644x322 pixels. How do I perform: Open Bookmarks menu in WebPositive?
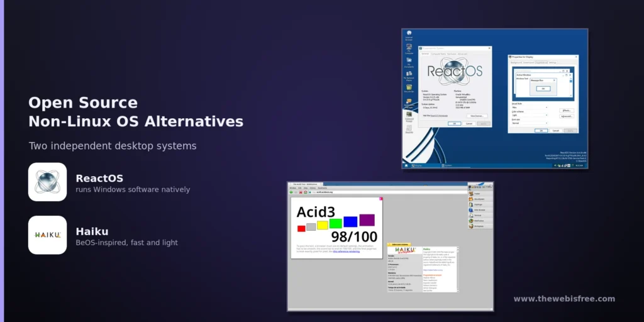click(323, 188)
